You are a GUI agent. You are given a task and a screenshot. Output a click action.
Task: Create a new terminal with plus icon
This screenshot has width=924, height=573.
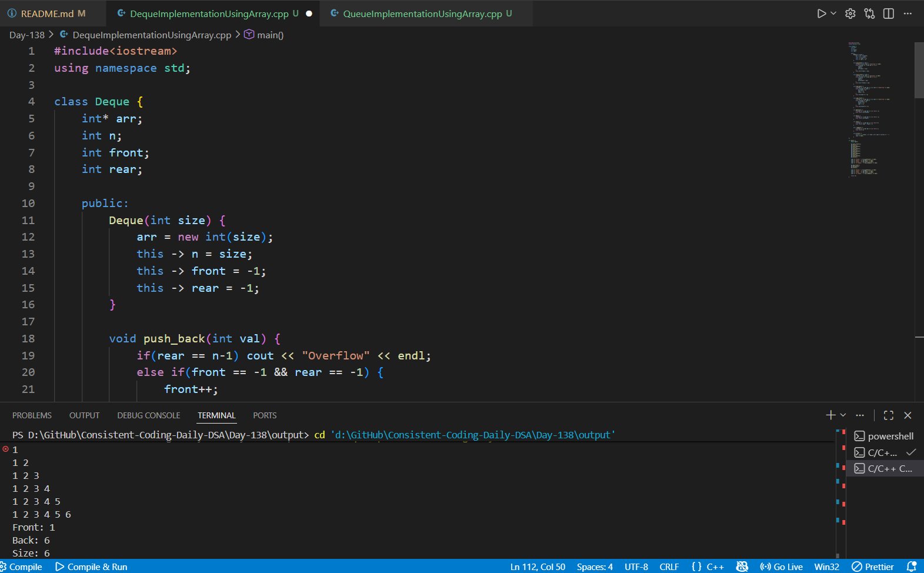(830, 415)
